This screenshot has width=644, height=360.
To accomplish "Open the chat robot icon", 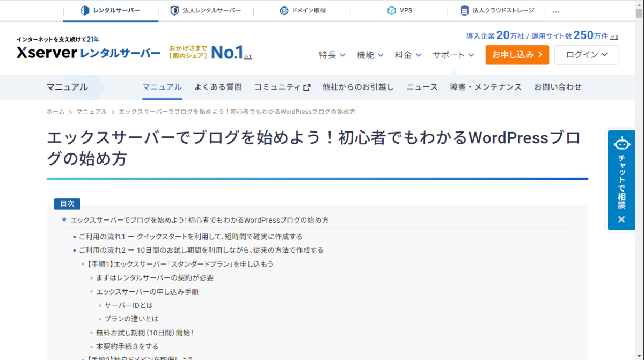I will tap(621, 143).
